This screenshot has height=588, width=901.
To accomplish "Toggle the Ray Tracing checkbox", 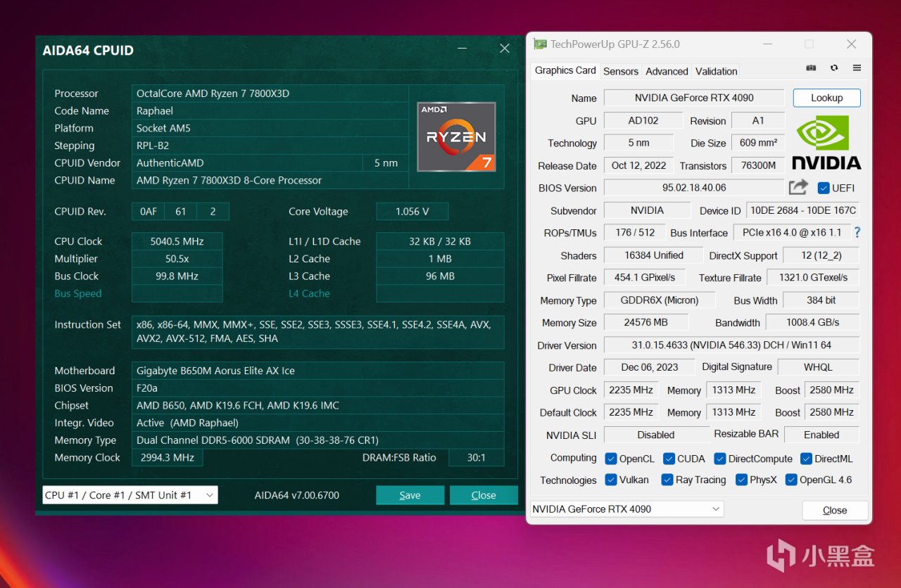I will tap(667, 480).
